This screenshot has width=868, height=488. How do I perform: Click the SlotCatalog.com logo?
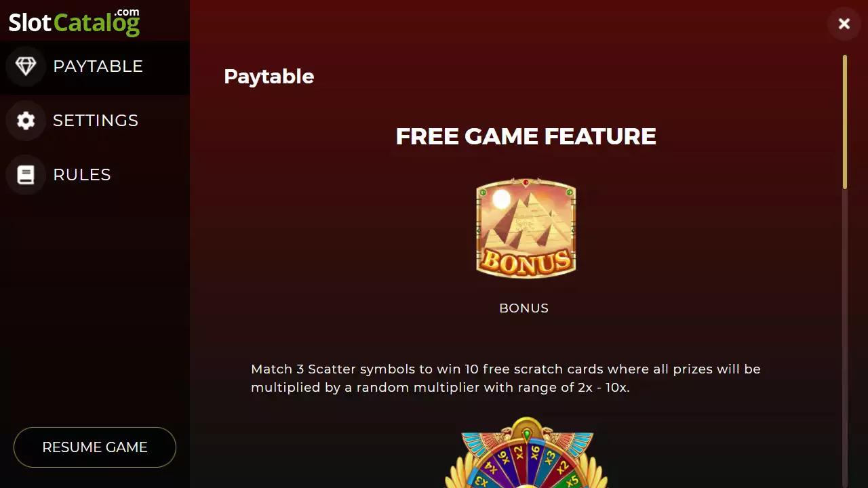(x=74, y=22)
